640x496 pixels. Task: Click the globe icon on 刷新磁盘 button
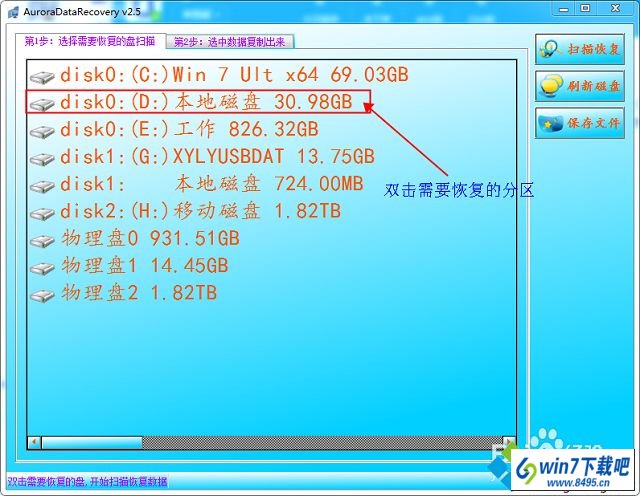(x=551, y=86)
